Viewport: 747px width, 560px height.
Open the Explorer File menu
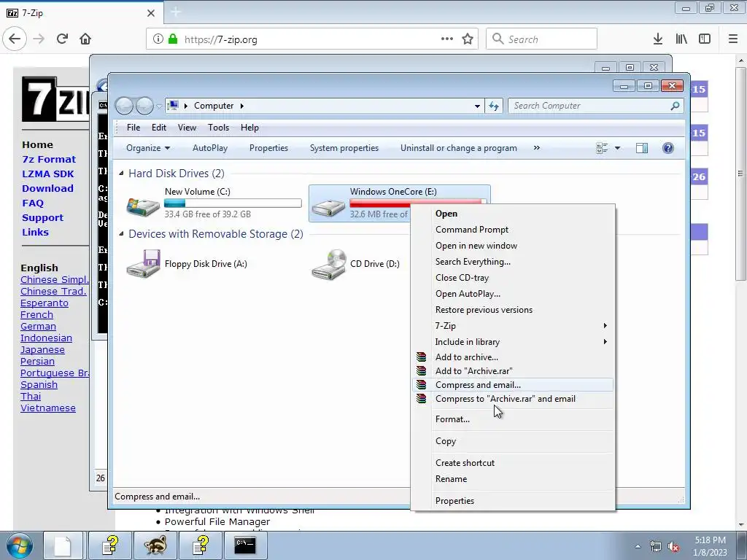pos(133,128)
